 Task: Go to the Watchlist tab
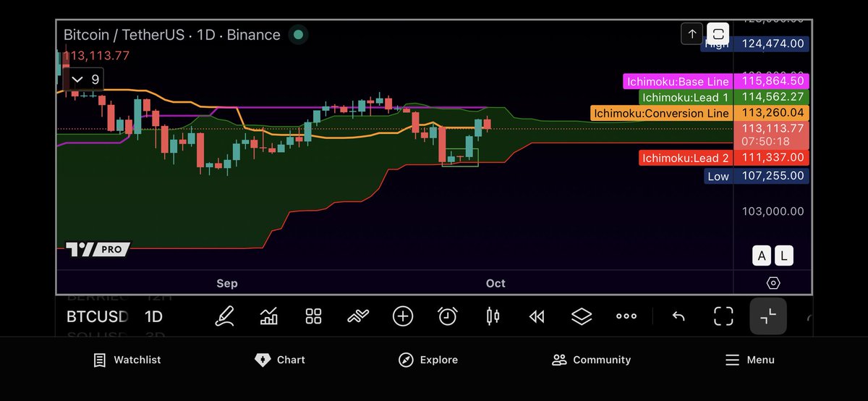127,360
